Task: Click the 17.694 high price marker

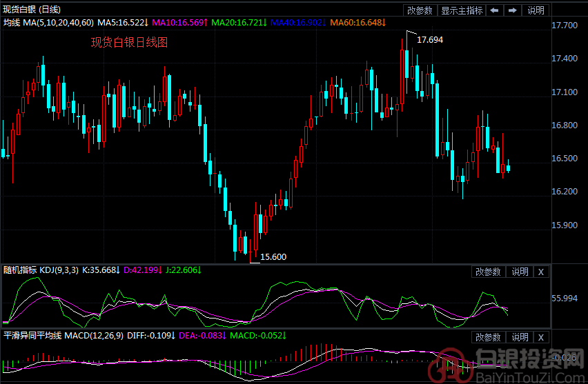Action: 430,40
